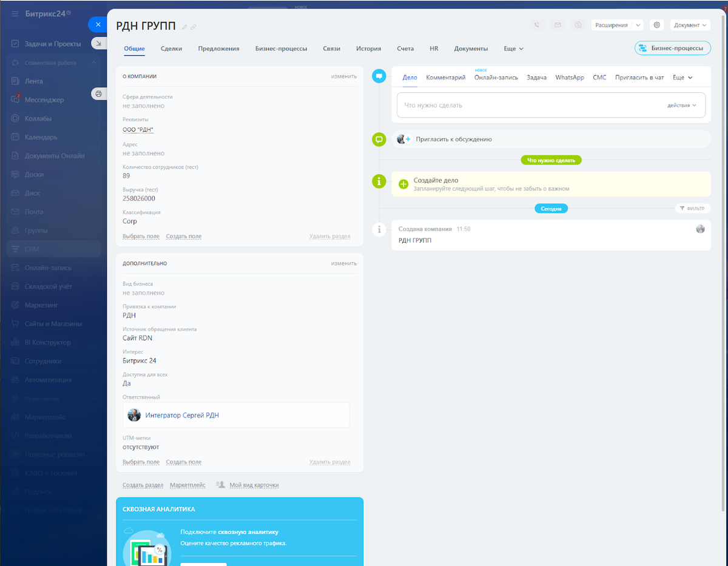Open the Документы tab
Viewport: 728px width, 566px height.
(471, 49)
